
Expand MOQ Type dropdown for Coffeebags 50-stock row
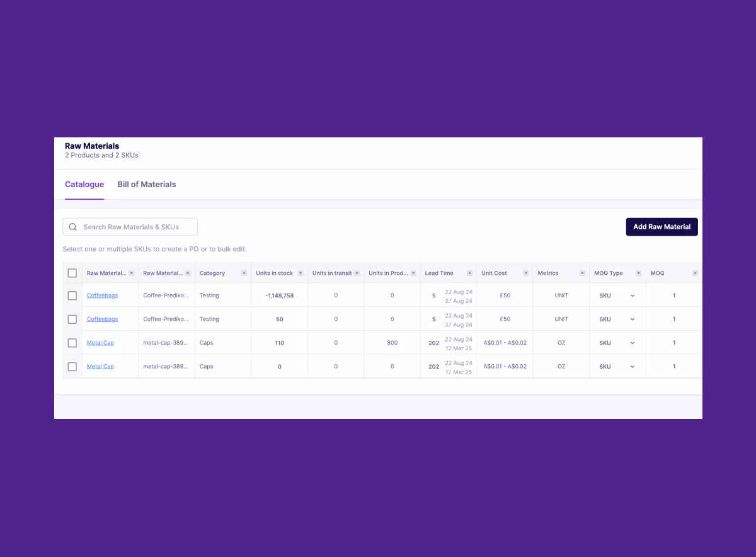(x=633, y=319)
